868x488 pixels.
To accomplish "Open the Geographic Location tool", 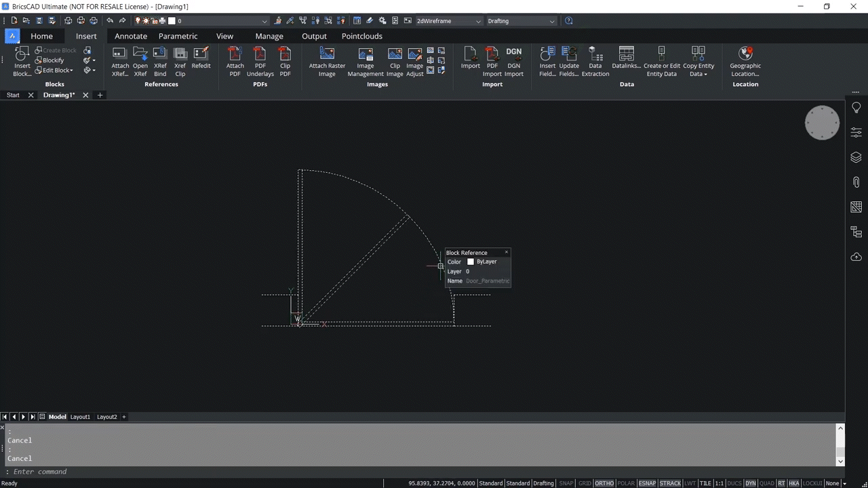I will [x=745, y=62].
